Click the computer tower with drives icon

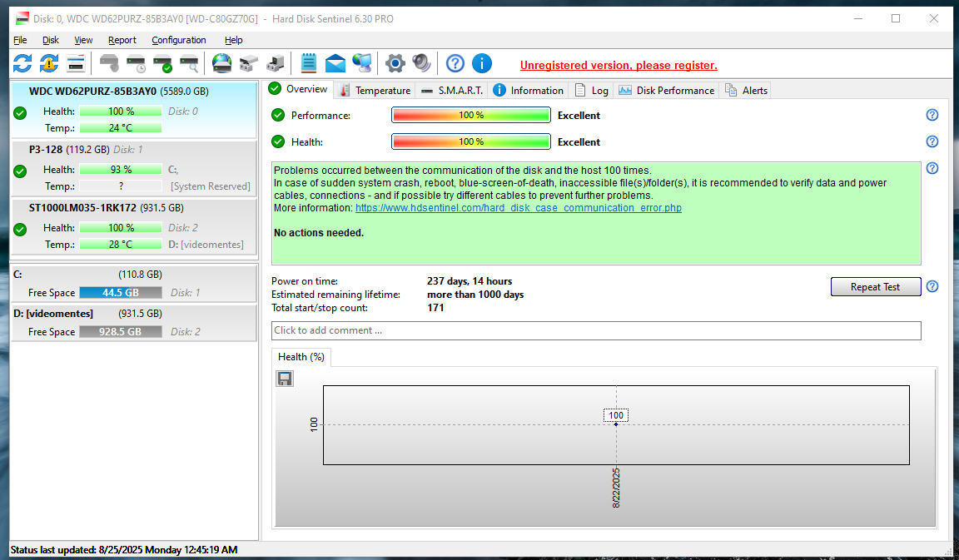276,63
